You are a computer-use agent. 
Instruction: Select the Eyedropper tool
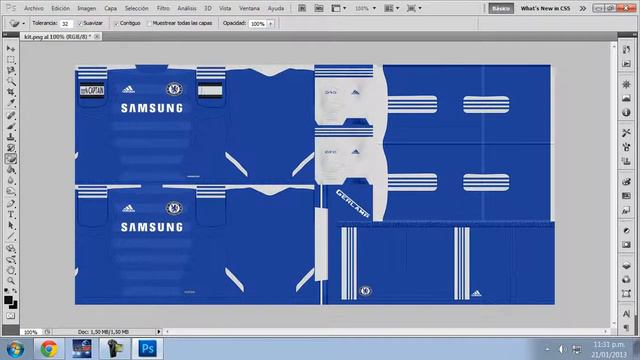[x=11, y=103]
